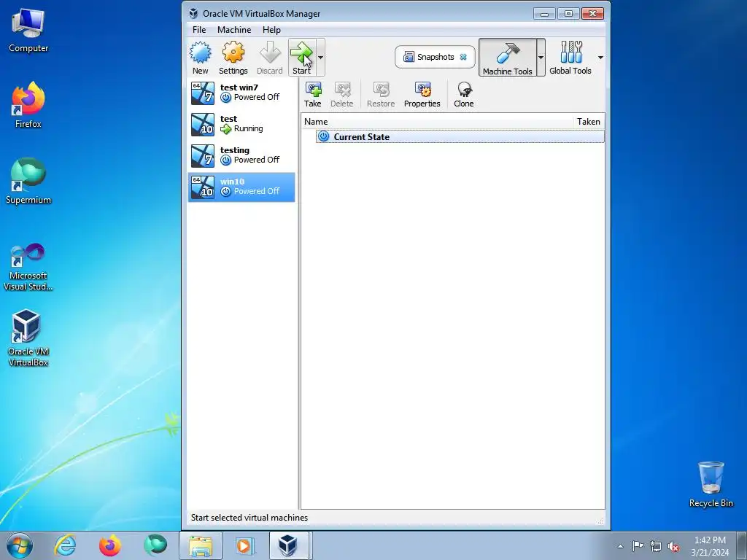This screenshot has height=560, width=747.
Task: Select the win10 virtual machine
Action: point(241,187)
